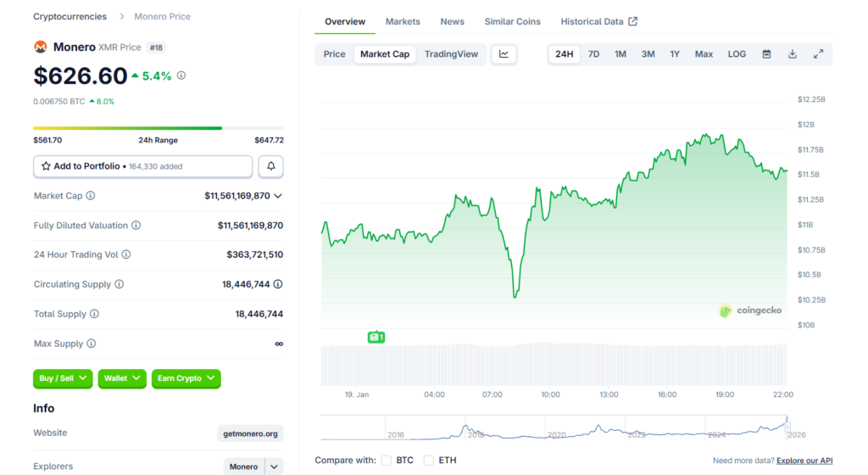
Task: Click the news event marker on chart
Action: pos(376,338)
